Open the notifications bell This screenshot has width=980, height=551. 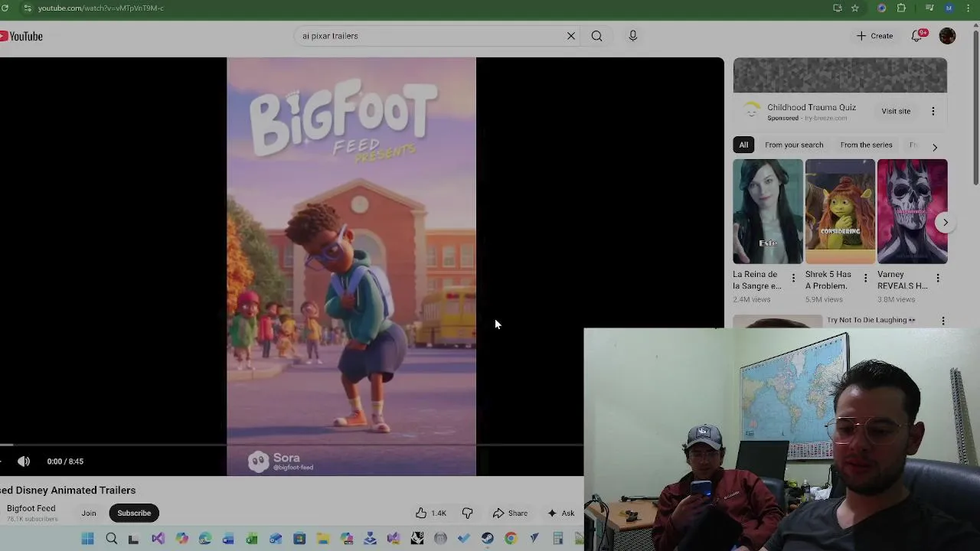917,36
